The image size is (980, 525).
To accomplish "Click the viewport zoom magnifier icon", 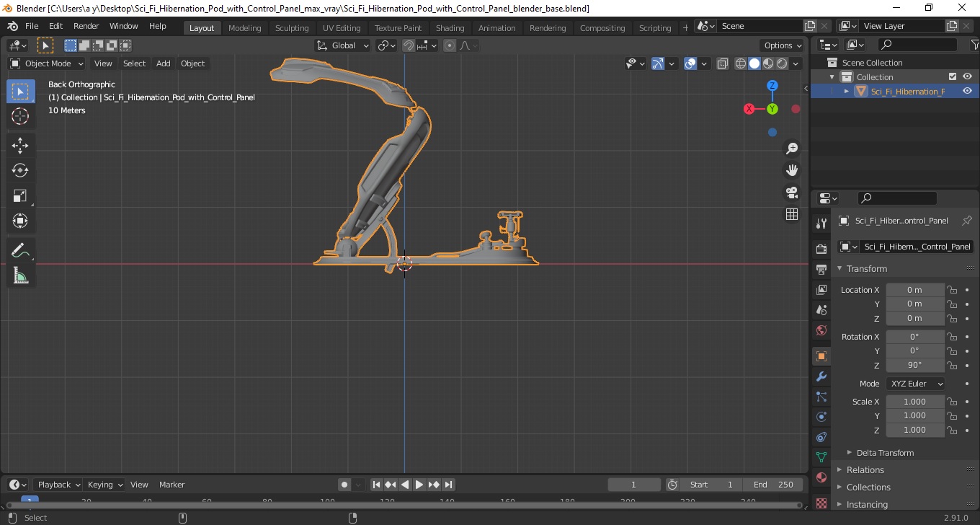I will [792, 149].
